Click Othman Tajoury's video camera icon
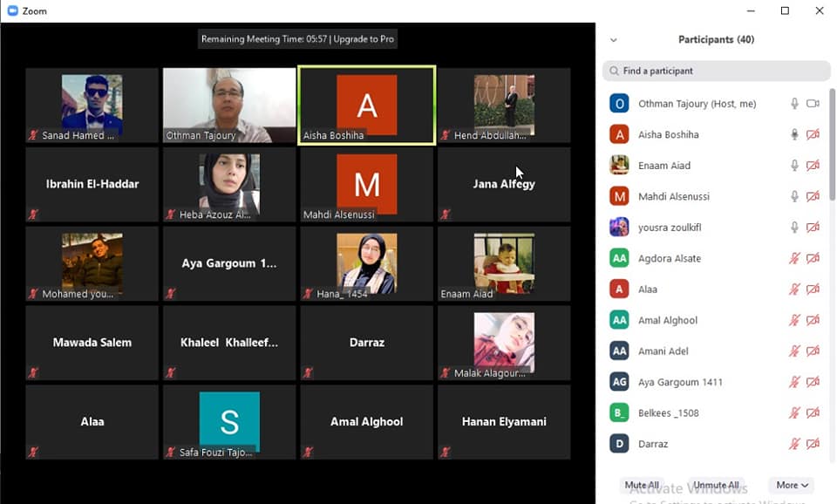This screenshot has width=837, height=504. [x=813, y=104]
